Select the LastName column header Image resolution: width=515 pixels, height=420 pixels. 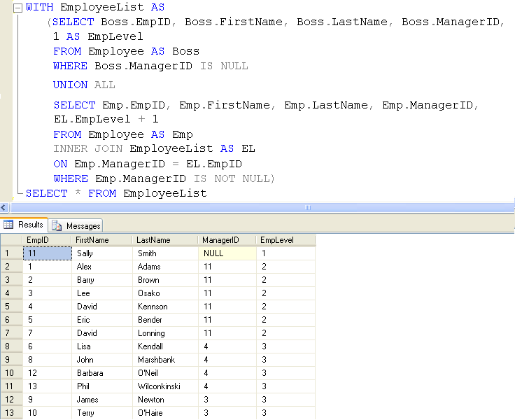tap(165, 240)
